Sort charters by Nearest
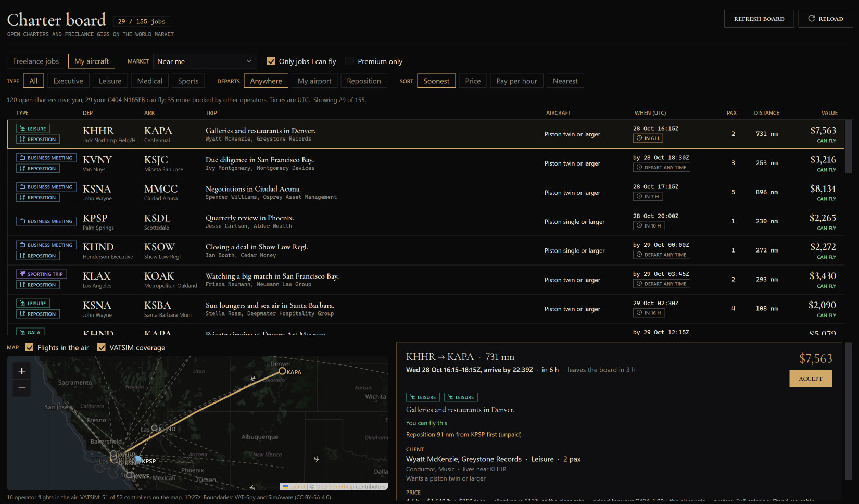The image size is (859, 504). 565,81
